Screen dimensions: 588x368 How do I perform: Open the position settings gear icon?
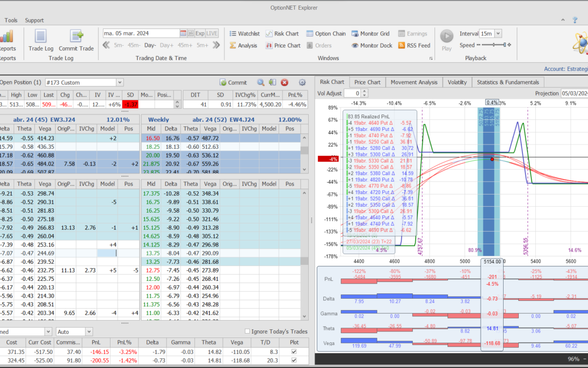302,82
